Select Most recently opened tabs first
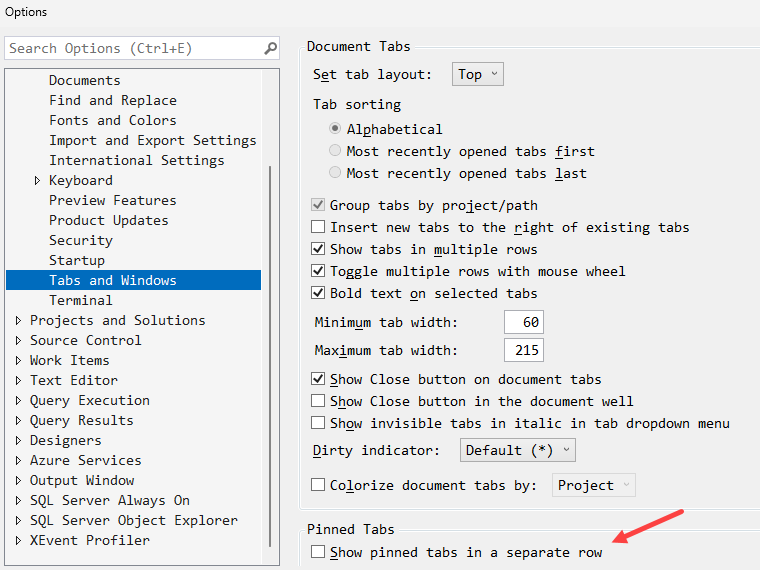Viewport: 760px width, 570px height. pyautogui.click(x=335, y=151)
